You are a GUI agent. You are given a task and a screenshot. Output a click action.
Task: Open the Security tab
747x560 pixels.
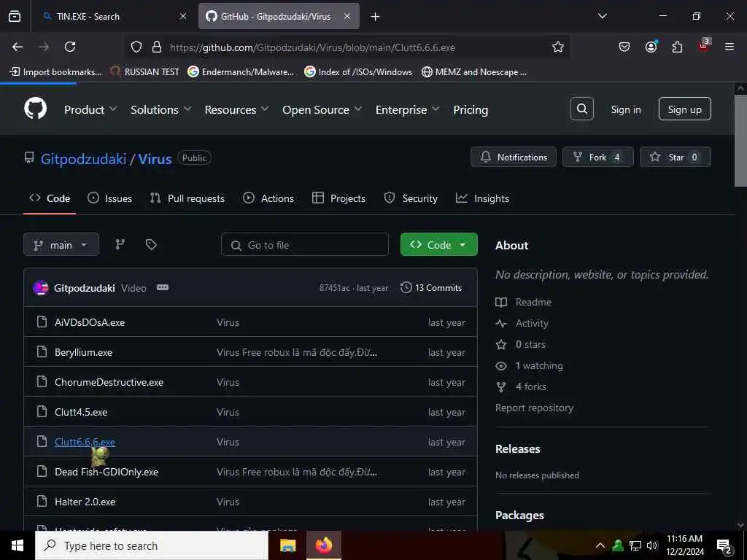pos(411,198)
